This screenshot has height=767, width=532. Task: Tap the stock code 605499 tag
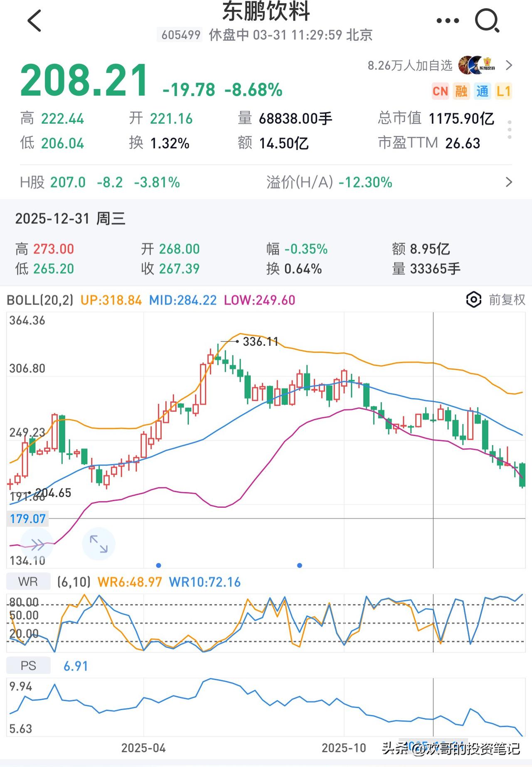click(x=180, y=35)
